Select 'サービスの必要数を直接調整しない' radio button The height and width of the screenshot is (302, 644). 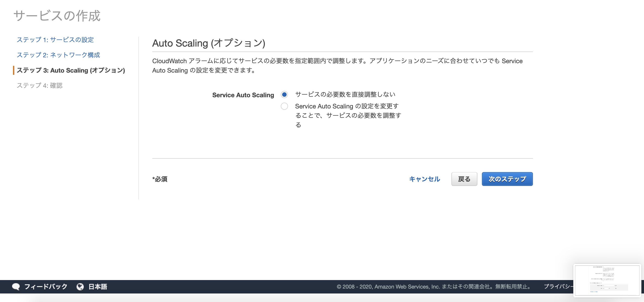(x=284, y=95)
